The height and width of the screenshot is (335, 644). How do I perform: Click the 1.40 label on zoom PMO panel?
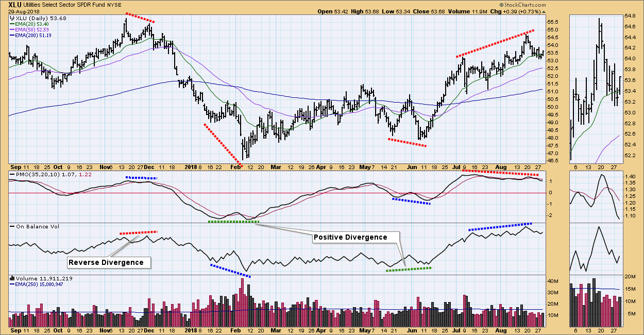pyautogui.click(x=630, y=177)
